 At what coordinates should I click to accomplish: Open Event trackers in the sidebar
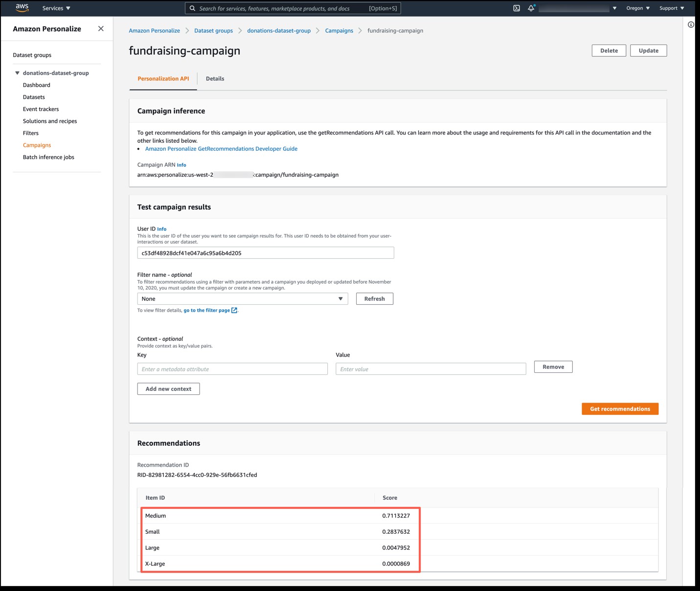click(41, 109)
